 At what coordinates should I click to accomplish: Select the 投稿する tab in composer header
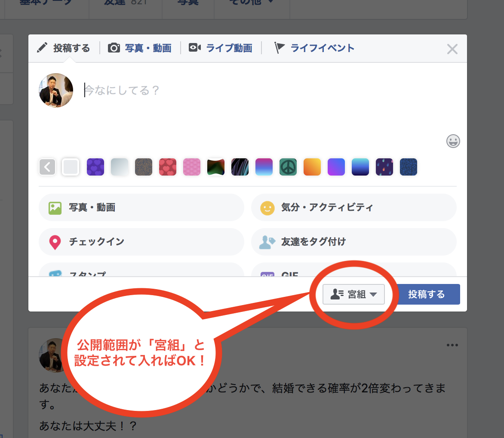(64, 48)
